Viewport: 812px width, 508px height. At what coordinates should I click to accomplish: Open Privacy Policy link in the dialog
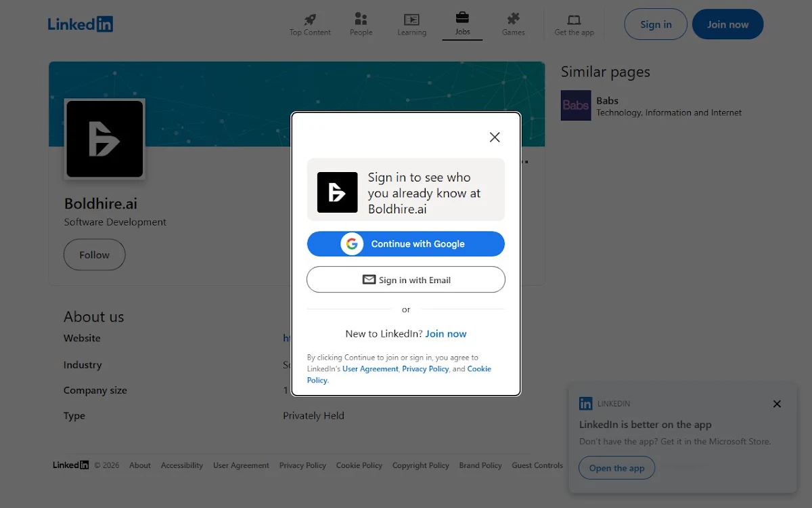pyautogui.click(x=426, y=369)
